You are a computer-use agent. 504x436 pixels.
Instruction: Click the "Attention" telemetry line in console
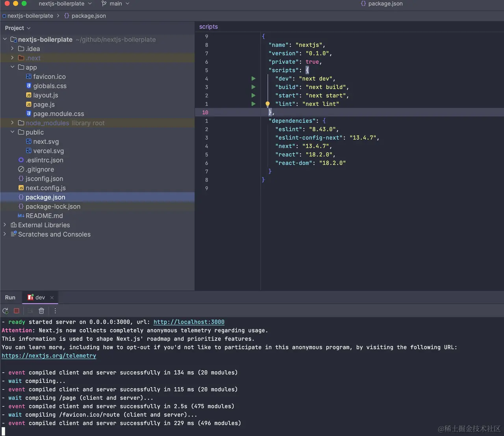click(135, 331)
